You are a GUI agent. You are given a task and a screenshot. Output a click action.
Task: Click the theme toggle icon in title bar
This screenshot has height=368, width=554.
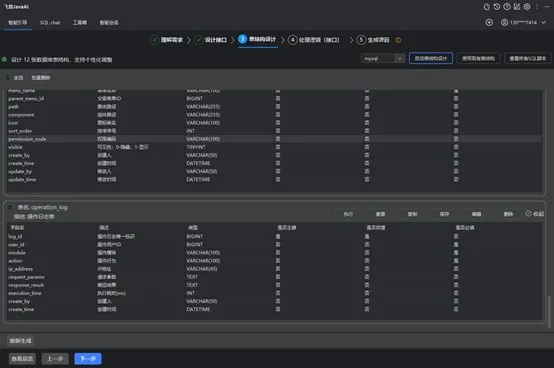point(487,7)
